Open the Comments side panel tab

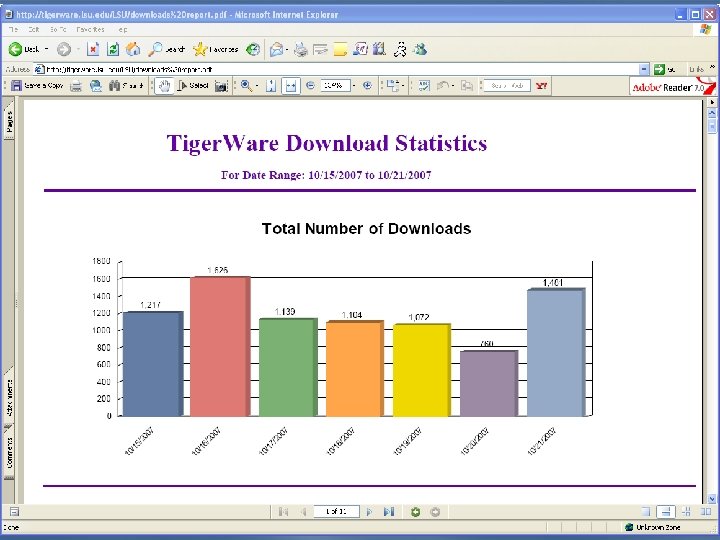[9, 452]
